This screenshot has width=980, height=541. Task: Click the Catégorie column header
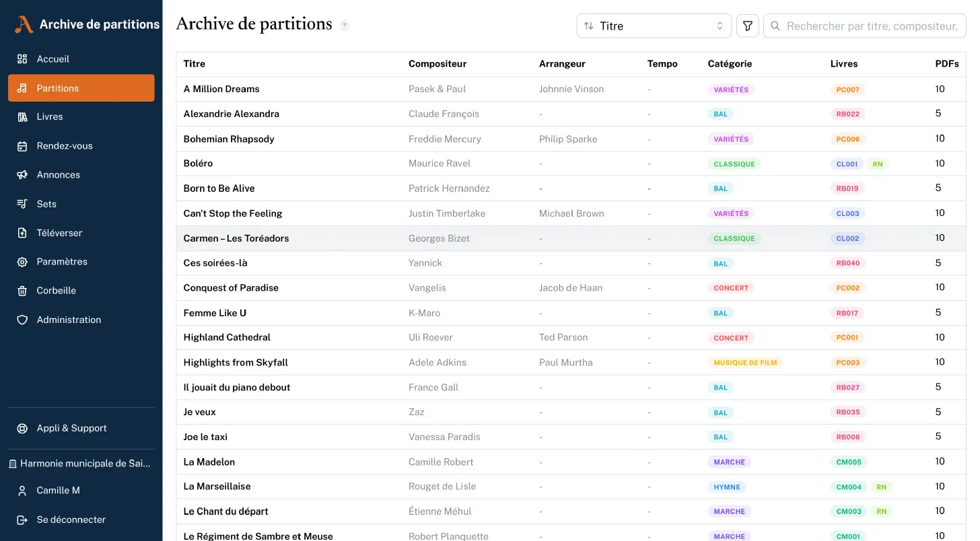click(730, 64)
